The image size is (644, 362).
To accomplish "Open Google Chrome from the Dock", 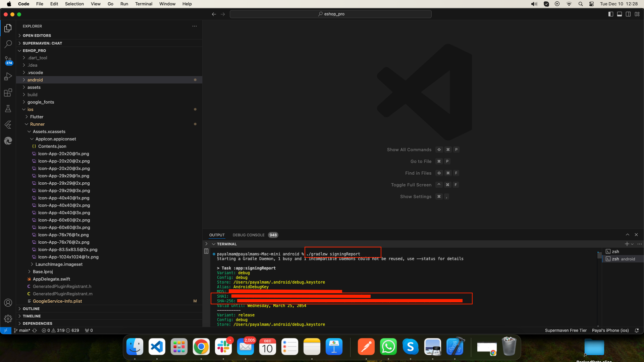I will point(201,347).
